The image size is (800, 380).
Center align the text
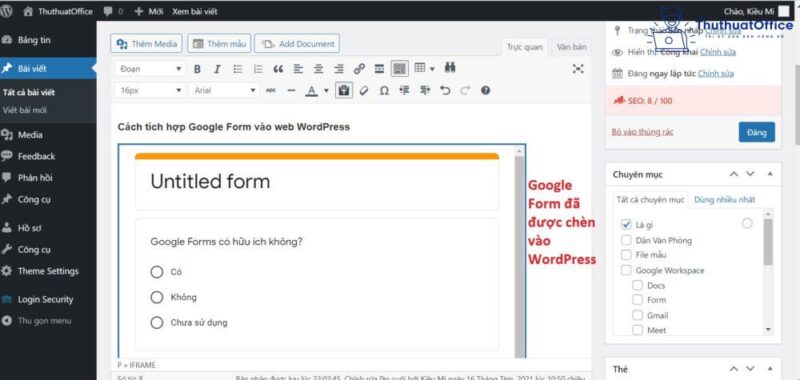[x=319, y=69]
